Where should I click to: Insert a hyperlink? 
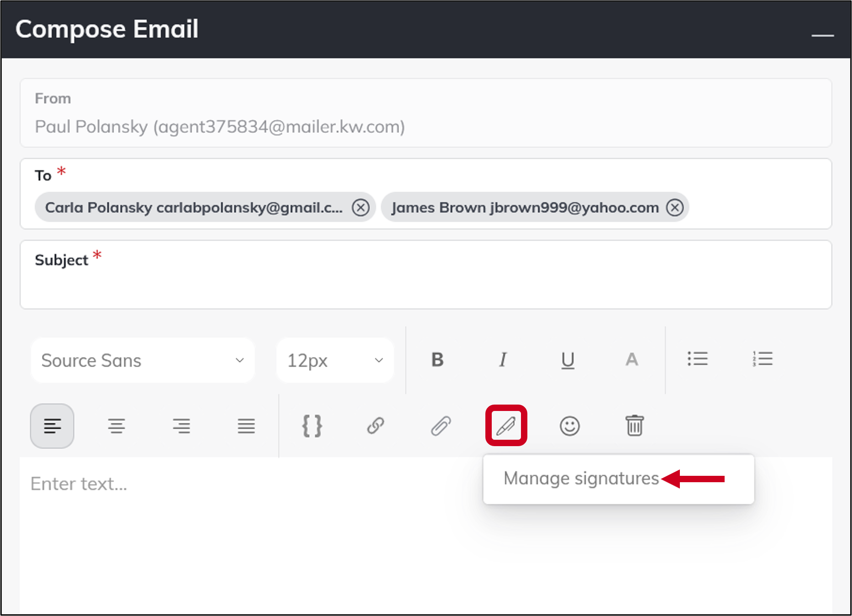click(x=376, y=426)
